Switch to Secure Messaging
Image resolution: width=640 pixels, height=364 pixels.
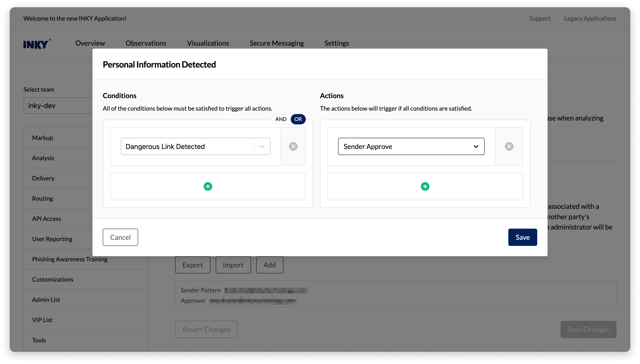[x=276, y=43]
